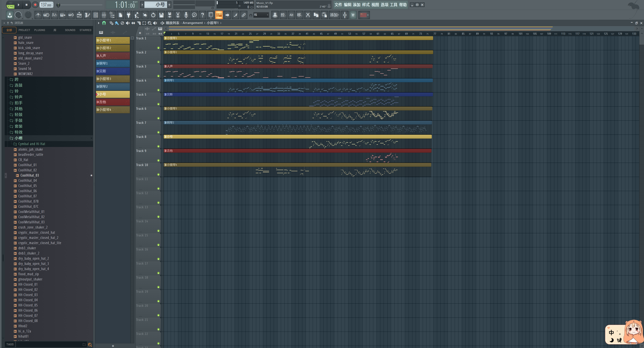Screen dimensions: 644x348
Task: Select the pencil draw tool in playlist
Action: [x=112, y=23]
